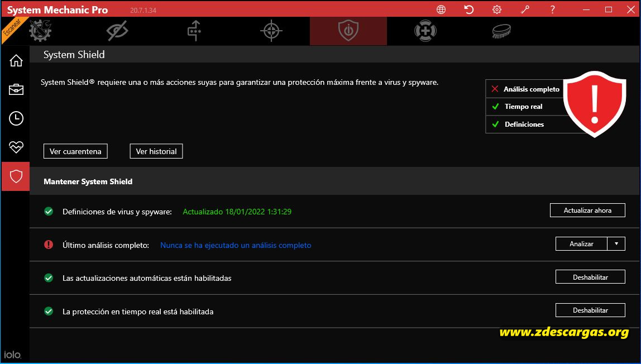Screen dimensions: 641x364
Task: Select the crosshair target icon in top bar
Action: 271,31
